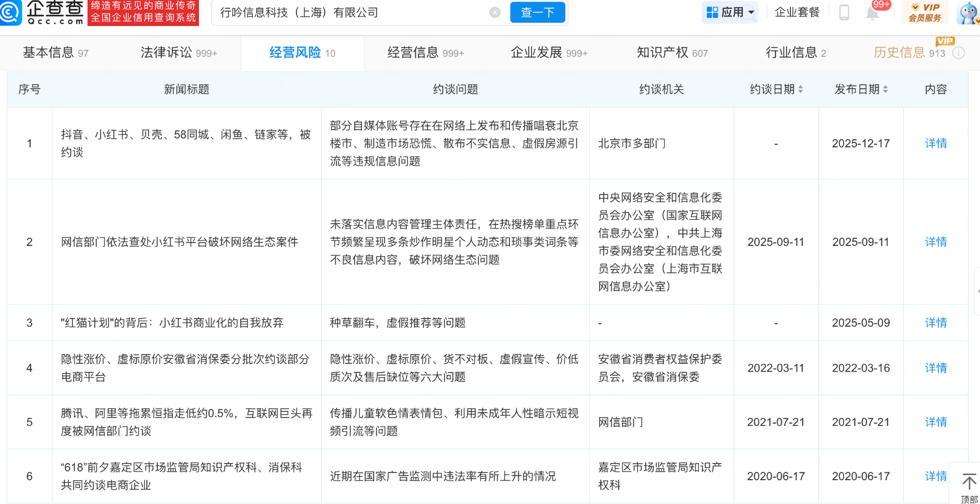The image size is (980, 504).
Task: Switch to 经营信息 tab
Action: [426, 53]
